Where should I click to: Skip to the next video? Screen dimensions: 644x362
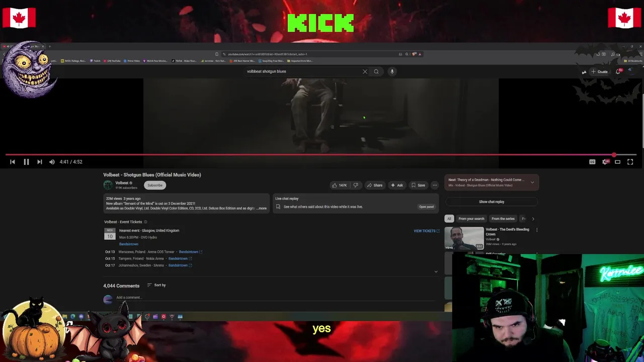(39, 162)
